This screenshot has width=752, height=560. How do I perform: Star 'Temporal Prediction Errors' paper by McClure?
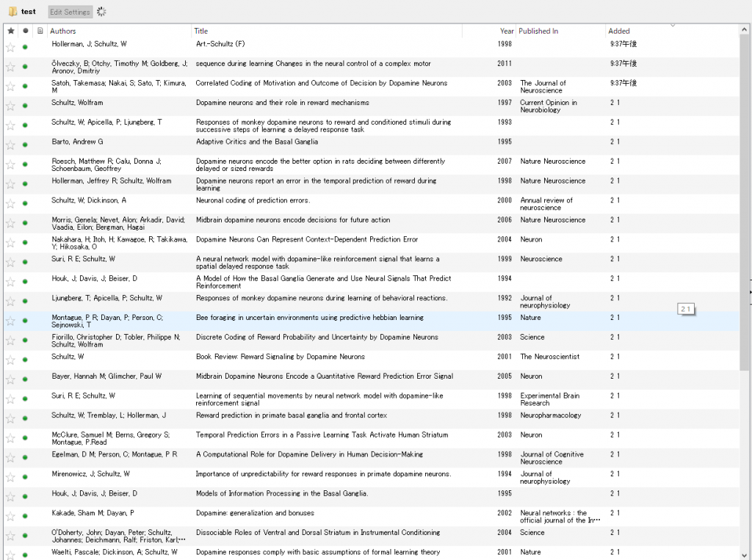10,438
